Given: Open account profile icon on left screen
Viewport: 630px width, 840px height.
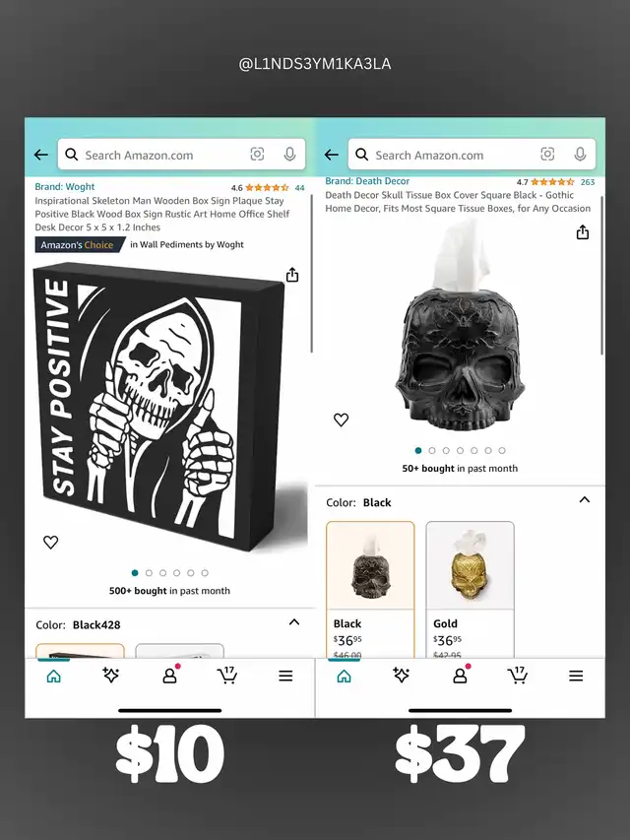Looking at the screenshot, I should [170, 675].
